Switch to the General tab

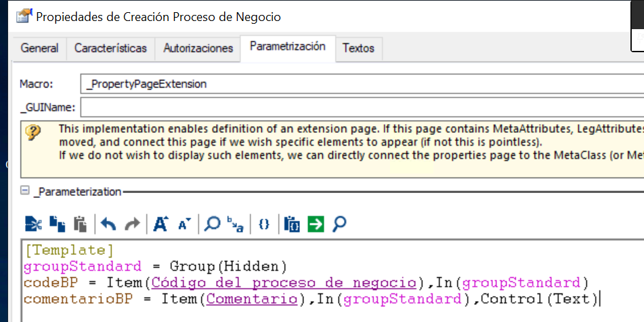point(39,48)
